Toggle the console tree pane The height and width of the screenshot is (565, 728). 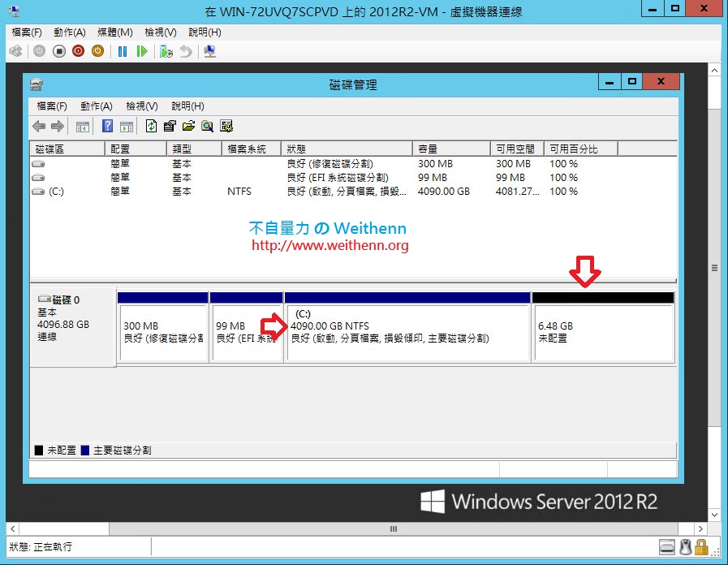click(83, 126)
